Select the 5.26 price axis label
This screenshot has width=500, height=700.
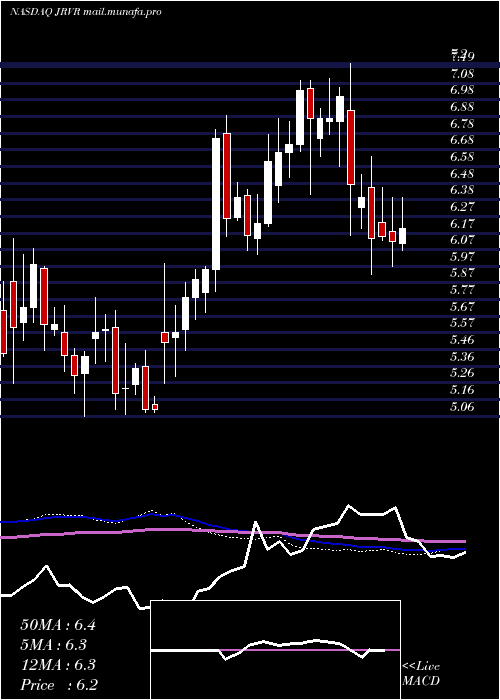pos(462,373)
